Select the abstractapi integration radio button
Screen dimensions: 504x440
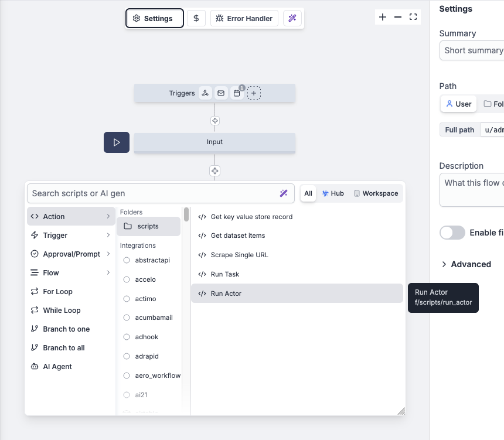[x=127, y=260]
